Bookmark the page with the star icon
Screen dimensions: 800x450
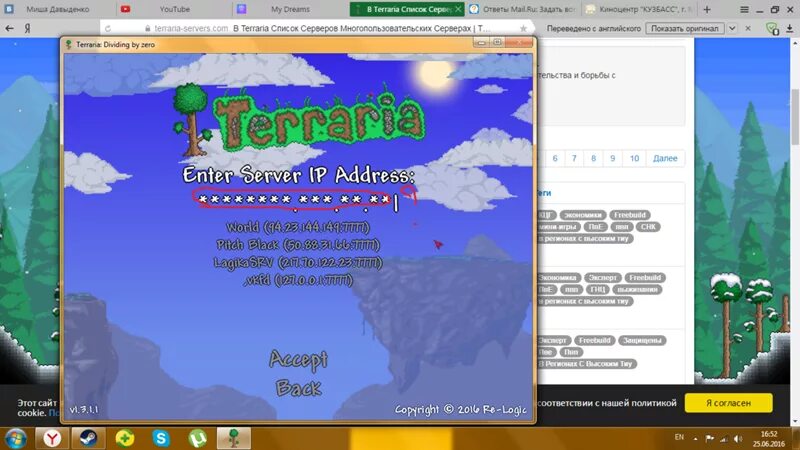click(523, 29)
